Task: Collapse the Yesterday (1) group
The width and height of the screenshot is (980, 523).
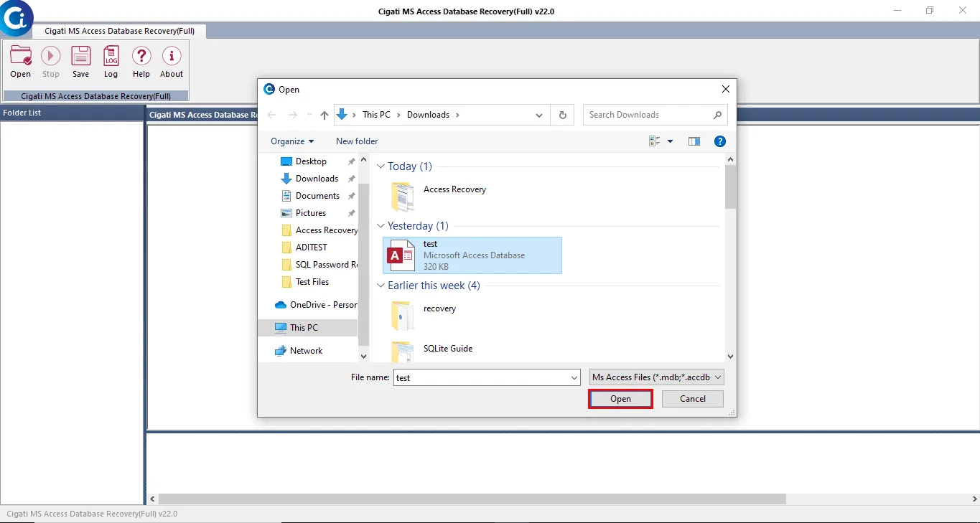Action: tap(381, 226)
